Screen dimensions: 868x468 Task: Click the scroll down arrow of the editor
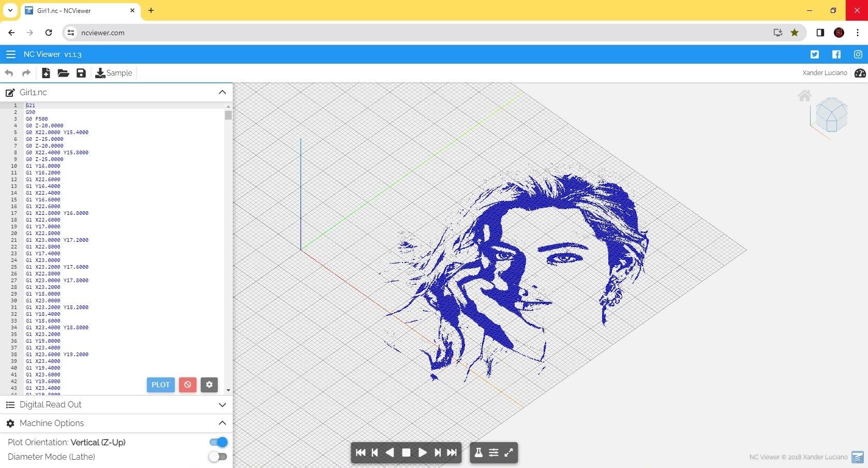point(228,390)
